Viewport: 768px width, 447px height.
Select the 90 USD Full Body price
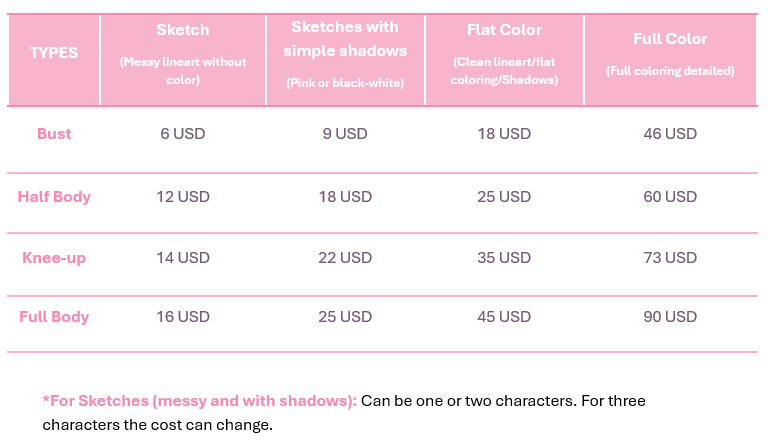[x=670, y=317]
